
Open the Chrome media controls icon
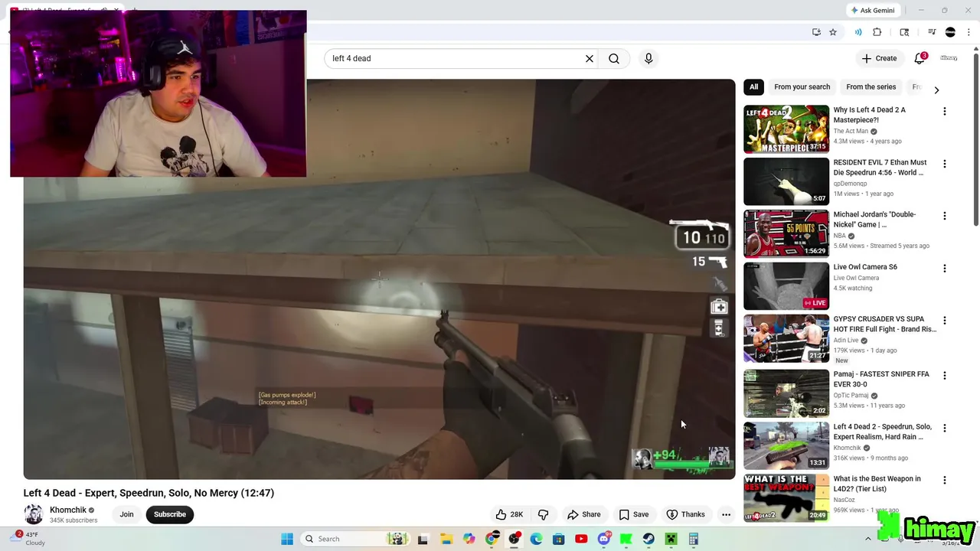click(x=932, y=32)
